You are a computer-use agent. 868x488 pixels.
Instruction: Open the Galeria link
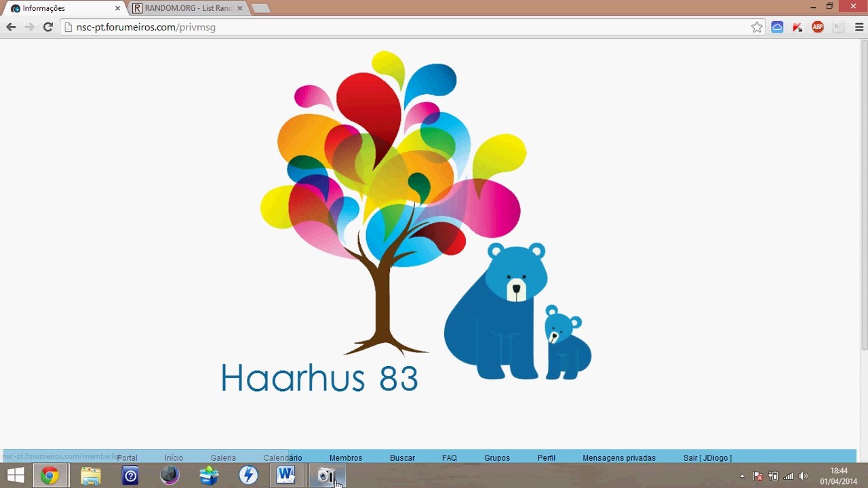pos(223,458)
